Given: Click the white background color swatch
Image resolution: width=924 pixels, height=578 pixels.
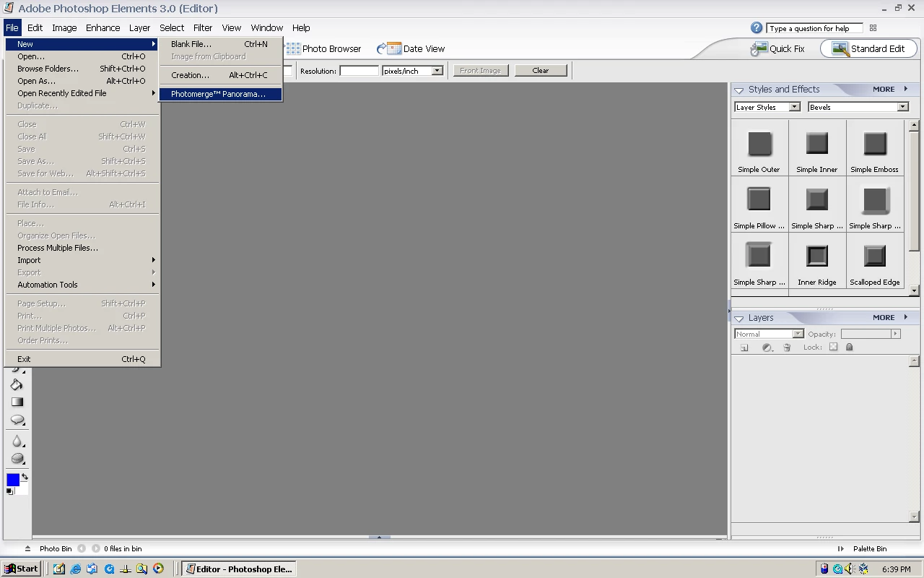Looking at the screenshot, I should point(24,489).
